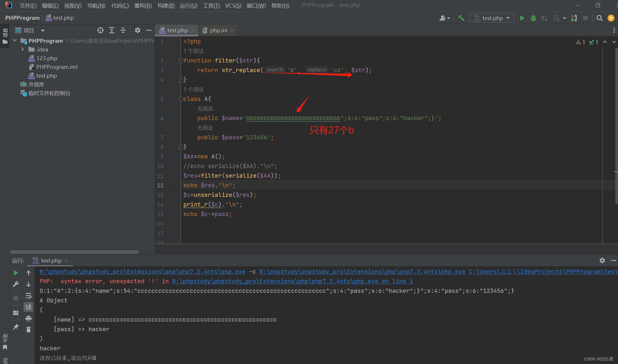The image size is (618, 364).
Task: Click the Build hammer icon
Action: point(461,18)
